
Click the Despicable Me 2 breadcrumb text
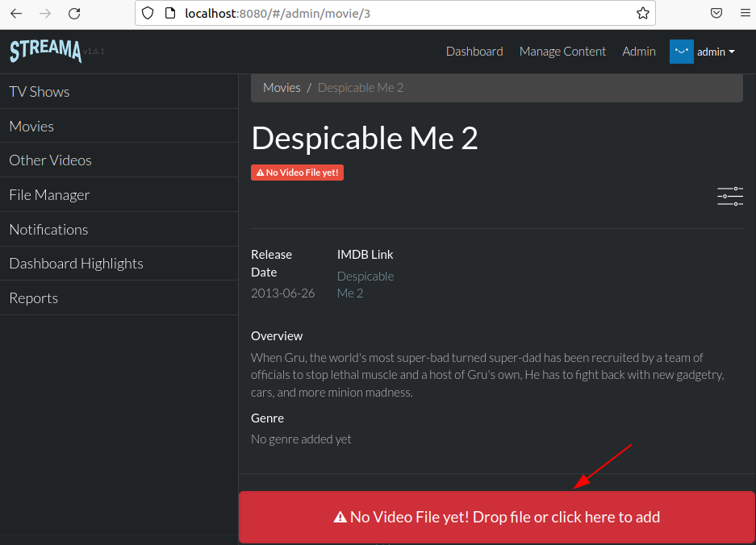[360, 88]
